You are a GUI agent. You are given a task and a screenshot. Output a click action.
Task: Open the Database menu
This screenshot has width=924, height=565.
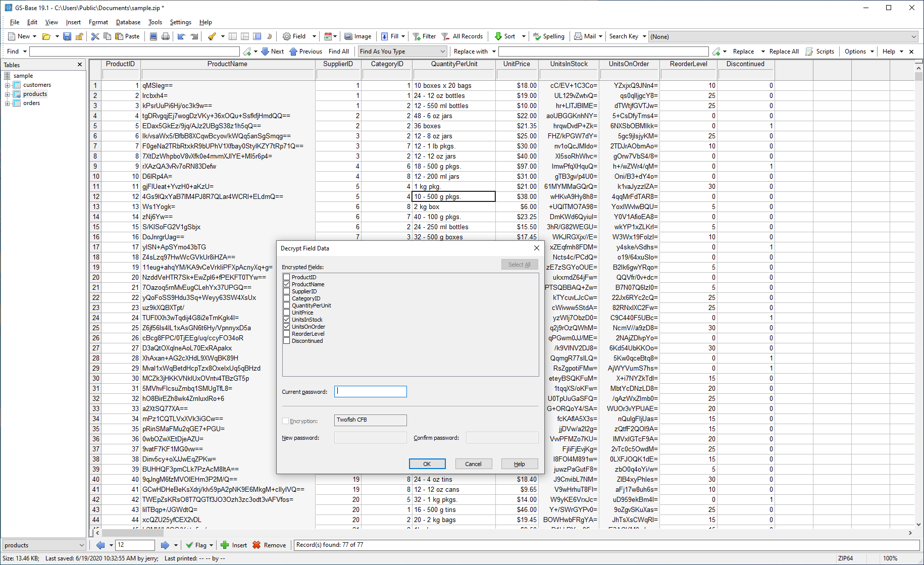(128, 22)
